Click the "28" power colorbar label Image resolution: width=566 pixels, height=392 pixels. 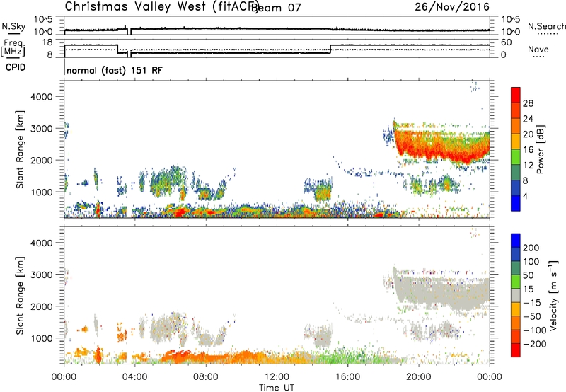click(528, 103)
